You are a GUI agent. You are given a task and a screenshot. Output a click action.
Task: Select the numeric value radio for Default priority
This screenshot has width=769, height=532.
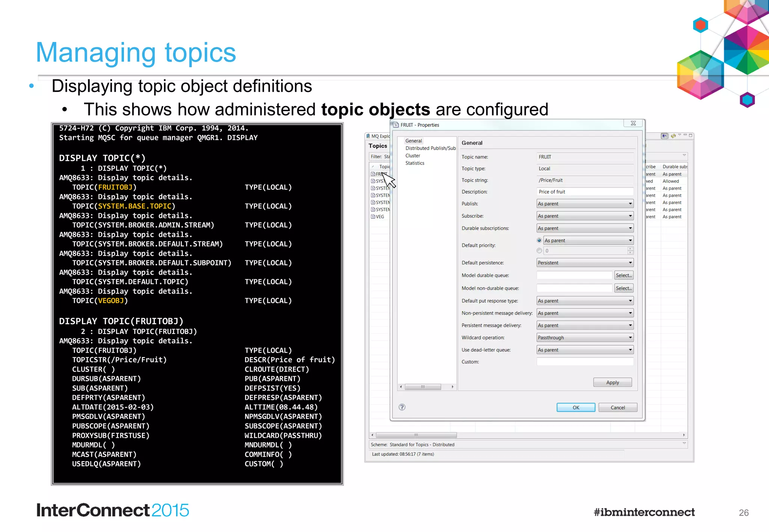(539, 251)
